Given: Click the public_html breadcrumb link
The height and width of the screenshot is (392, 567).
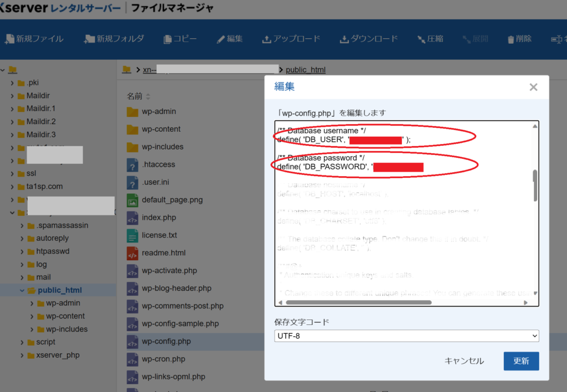Looking at the screenshot, I should [x=306, y=70].
